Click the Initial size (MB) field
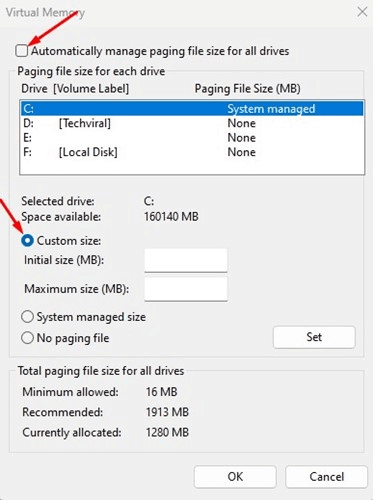 [186, 260]
